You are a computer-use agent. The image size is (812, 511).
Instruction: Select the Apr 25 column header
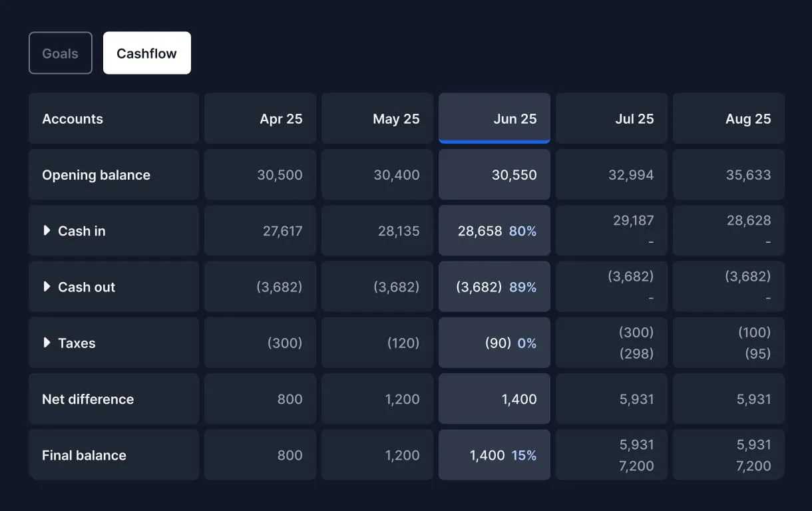(x=260, y=118)
